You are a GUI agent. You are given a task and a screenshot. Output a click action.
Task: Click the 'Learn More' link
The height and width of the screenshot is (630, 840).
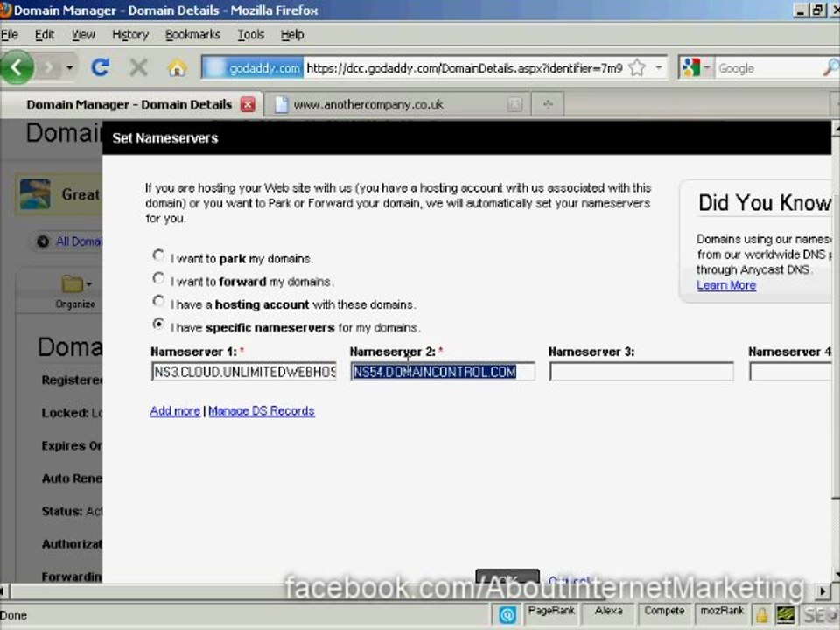click(x=726, y=285)
